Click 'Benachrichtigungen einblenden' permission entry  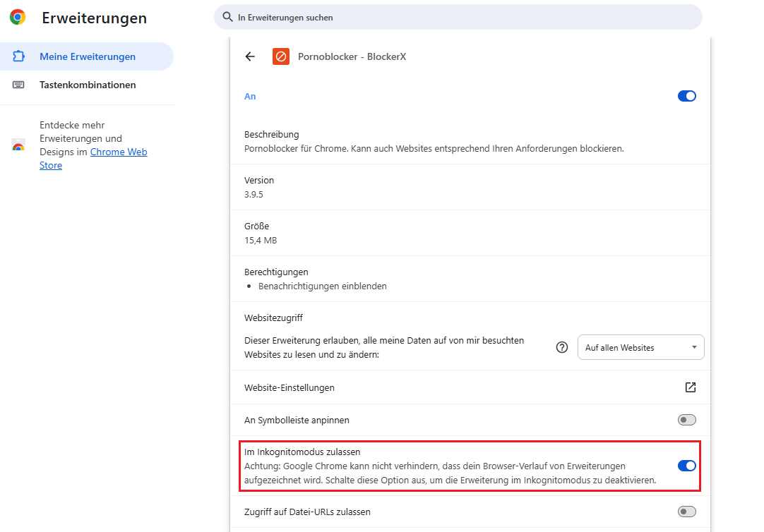[323, 286]
